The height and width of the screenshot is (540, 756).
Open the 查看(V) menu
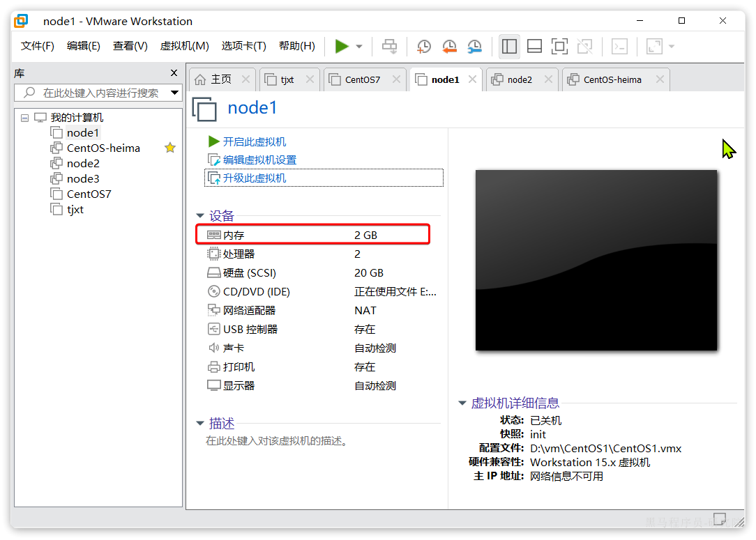(130, 46)
